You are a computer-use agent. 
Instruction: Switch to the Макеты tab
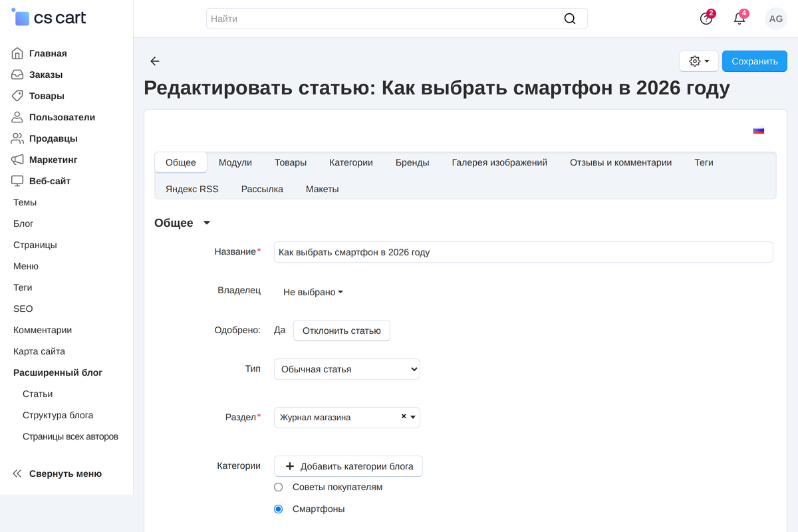point(323,189)
